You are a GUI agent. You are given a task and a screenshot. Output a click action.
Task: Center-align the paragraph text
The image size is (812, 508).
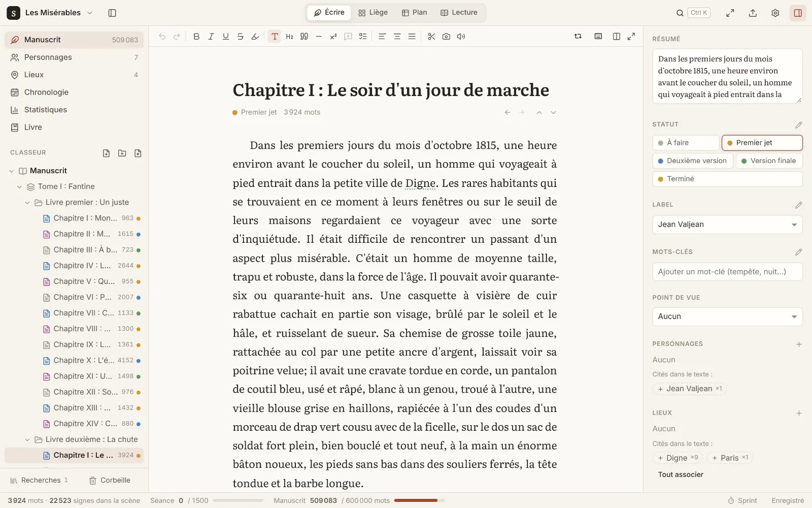pos(397,37)
